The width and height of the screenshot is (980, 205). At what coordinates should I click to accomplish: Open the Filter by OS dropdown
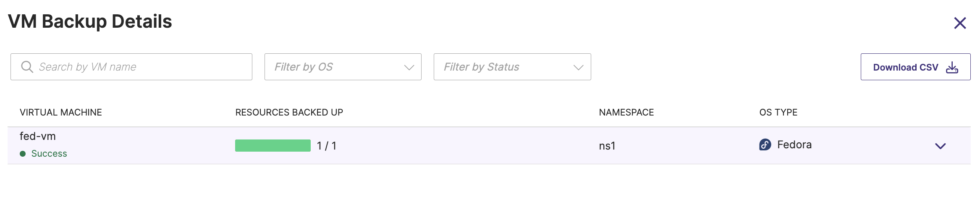click(336, 67)
